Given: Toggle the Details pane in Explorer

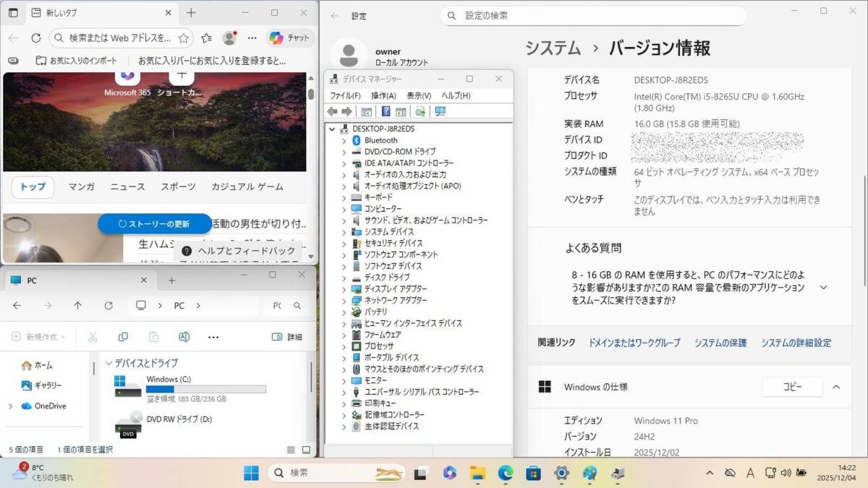Looking at the screenshot, I should coord(287,337).
